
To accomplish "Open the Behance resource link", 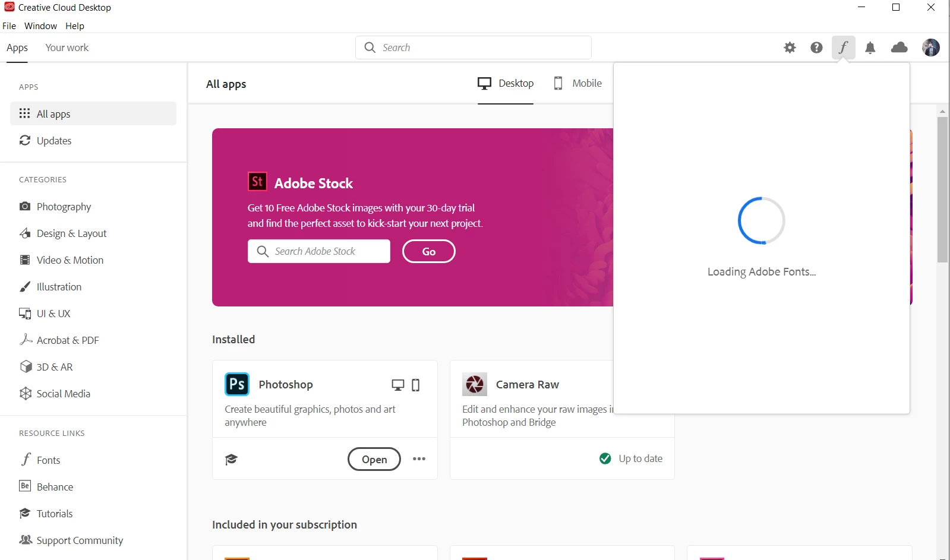I will coord(93,487).
